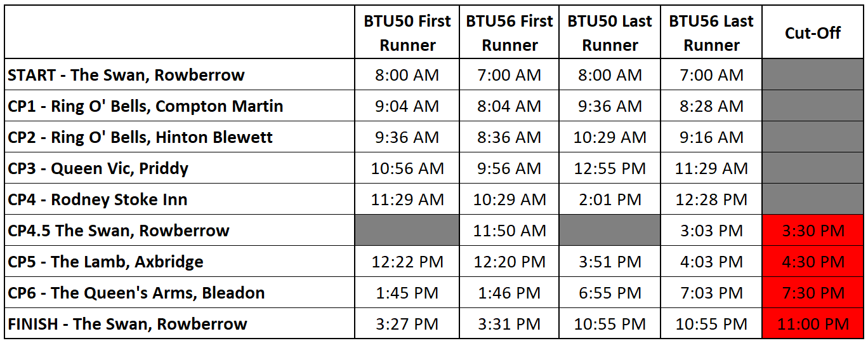Screen dimensions: 868x343
Task: Select the CP5 - The Lamb, Axbridge cell
Action: (105, 262)
